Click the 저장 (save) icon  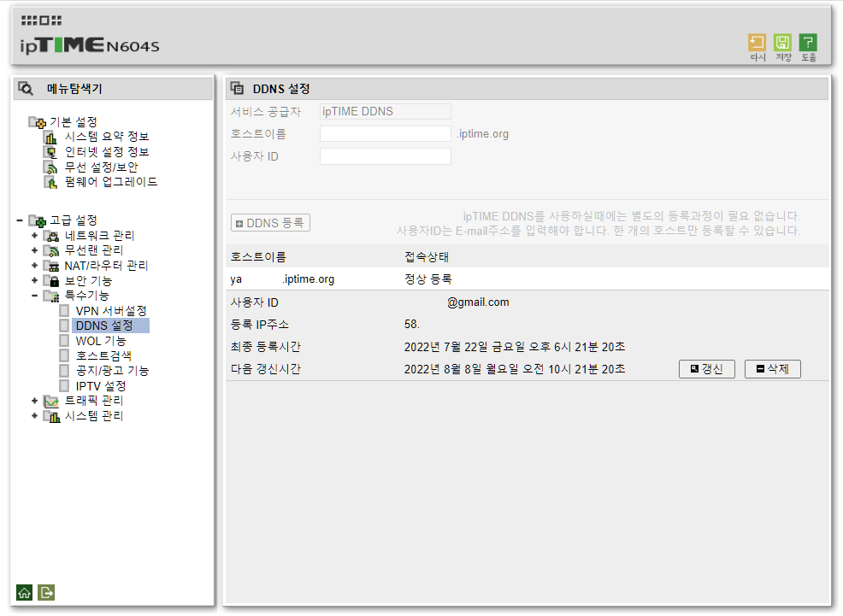click(x=782, y=43)
